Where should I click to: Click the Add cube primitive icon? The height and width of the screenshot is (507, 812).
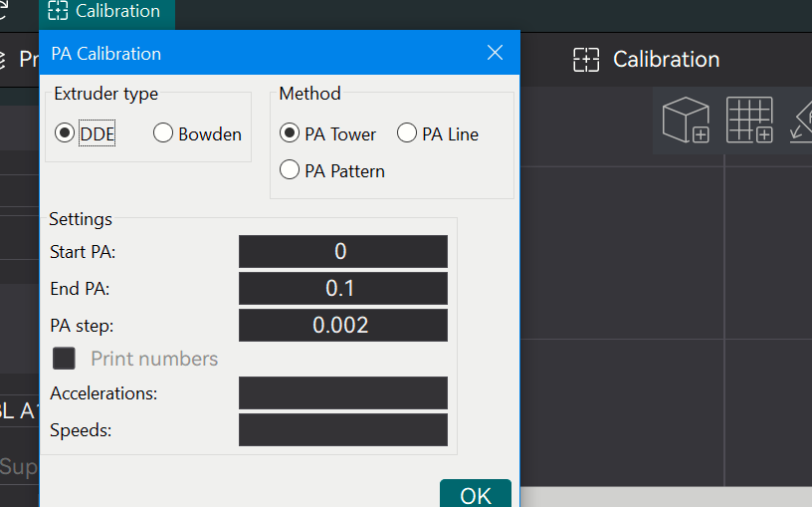tap(686, 120)
